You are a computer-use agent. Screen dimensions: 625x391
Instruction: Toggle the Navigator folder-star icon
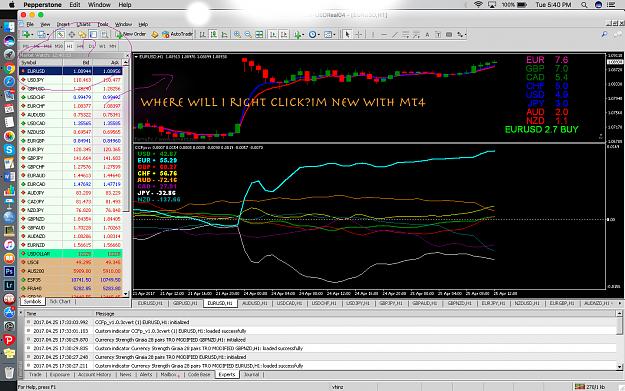[82, 35]
